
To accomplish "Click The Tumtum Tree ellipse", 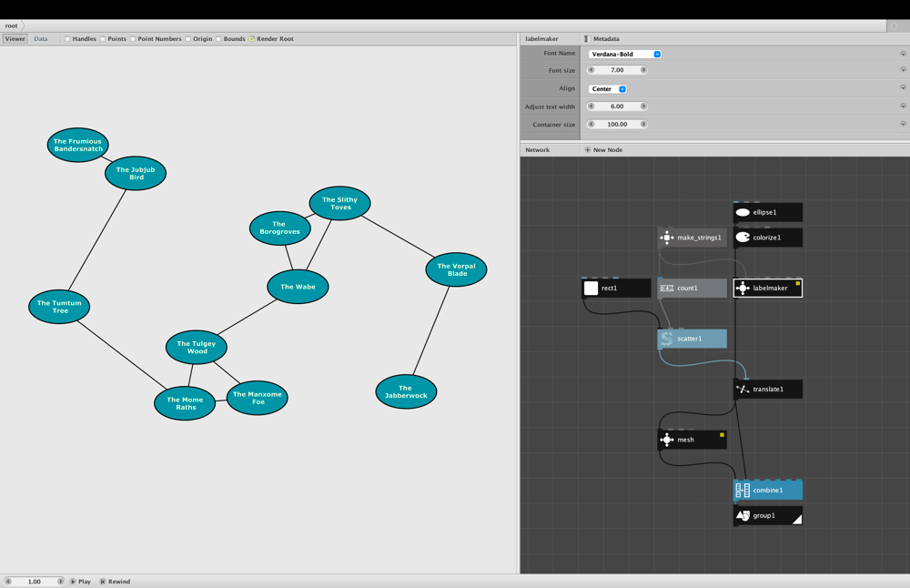I will coord(59,307).
